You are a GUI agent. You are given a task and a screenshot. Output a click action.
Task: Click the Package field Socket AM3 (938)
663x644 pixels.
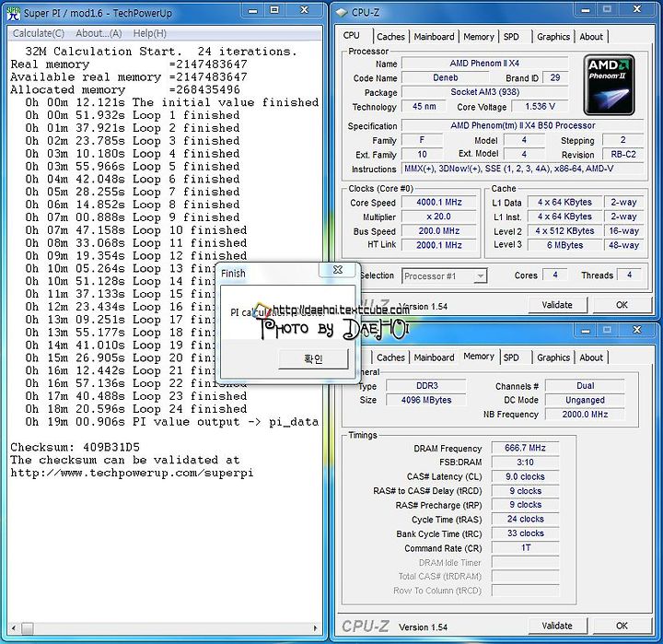pyautogui.click(x=485, y=92)
